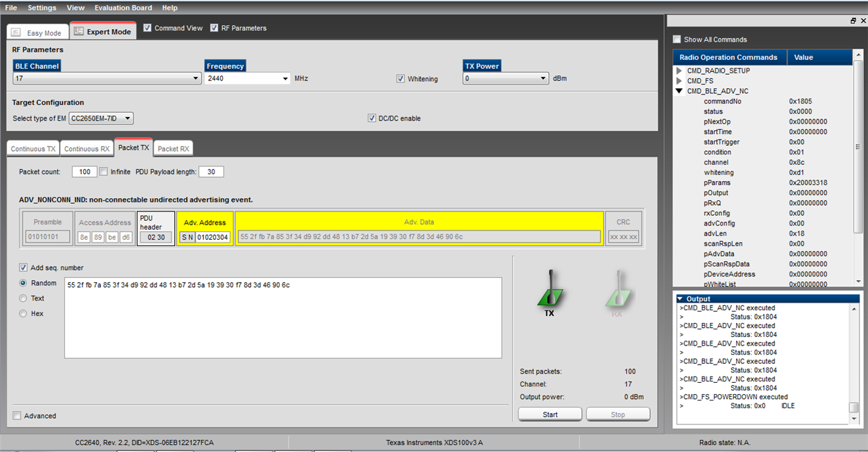The height and width of the screenshot is (452, 868).
Task: Click the Expert Mode tab icon
Action: pos(78,32)
